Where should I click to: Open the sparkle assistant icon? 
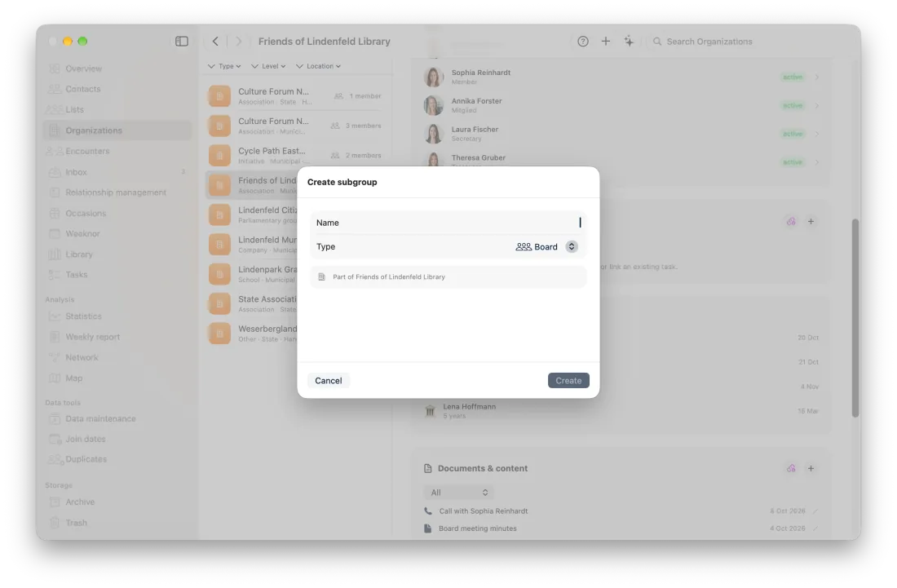coord(629,41)
